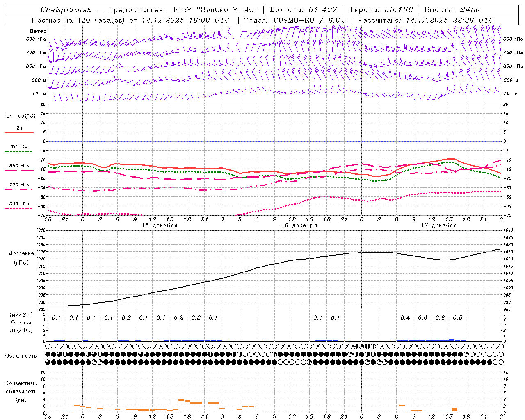
Task: Click the '(гПа)' unit under Давление
Action: point(21,262)
